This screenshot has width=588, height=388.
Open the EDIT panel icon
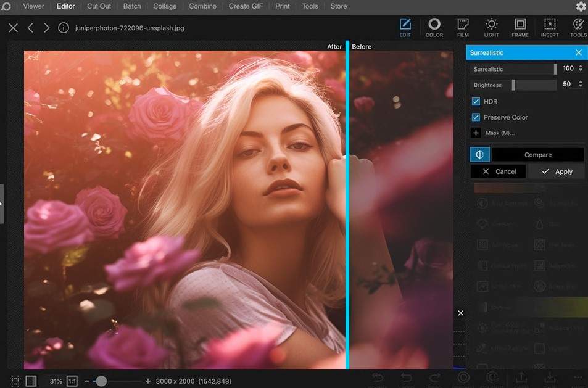(x=405, y=28)
